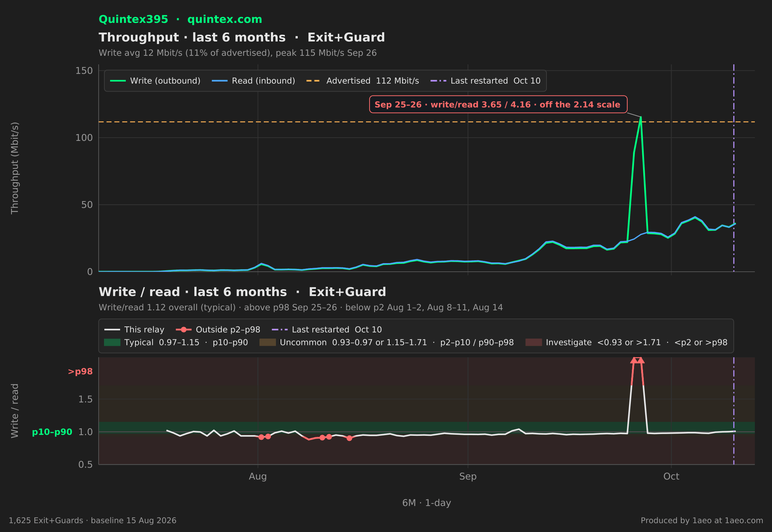Click the Read (inbound) legend entry
Viewport: 772px width, 532px height.
tap(253, 81)
